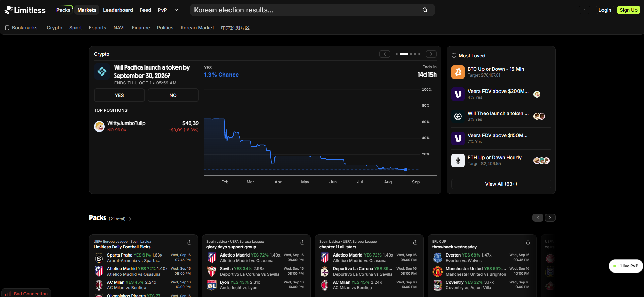Open BTC Up or Down - 15 Min market
The height and width of the screenshot is (297, 644).
(496, 69)
